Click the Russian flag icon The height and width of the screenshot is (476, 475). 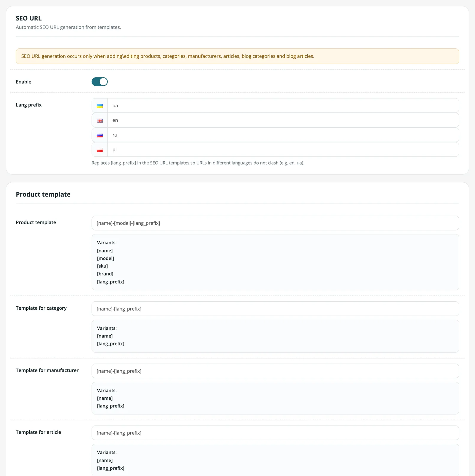[x=100, y=135]
